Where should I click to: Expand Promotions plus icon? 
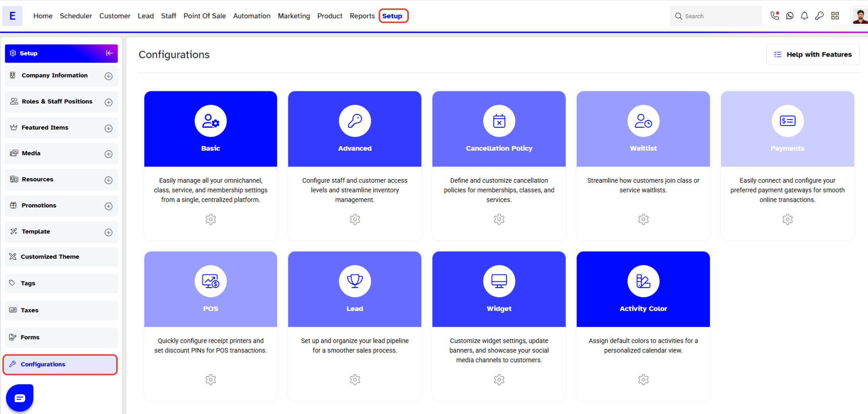coord(108,206)
